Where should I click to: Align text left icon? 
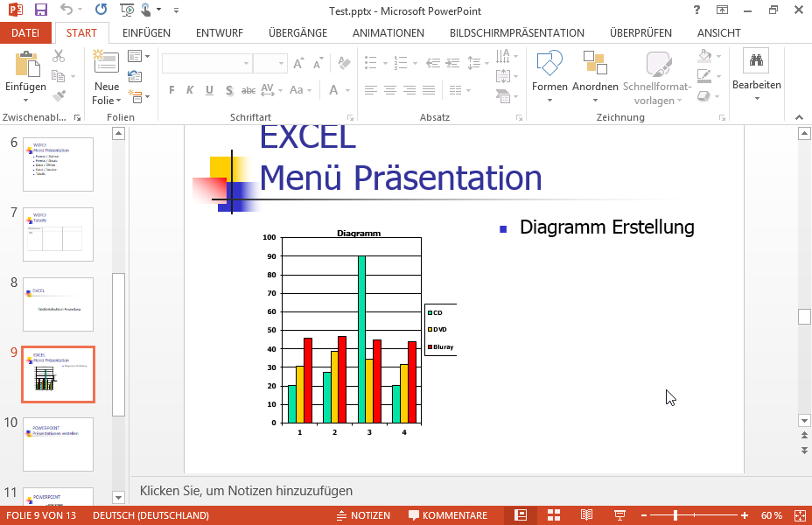click(x=370, y=90)
